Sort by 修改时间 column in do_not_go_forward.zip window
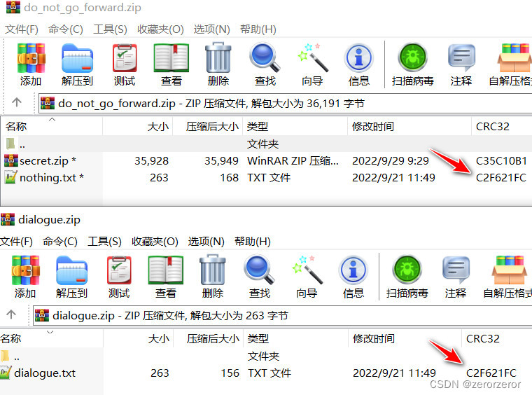Screen dimensions: 532x395 point(409,126)
